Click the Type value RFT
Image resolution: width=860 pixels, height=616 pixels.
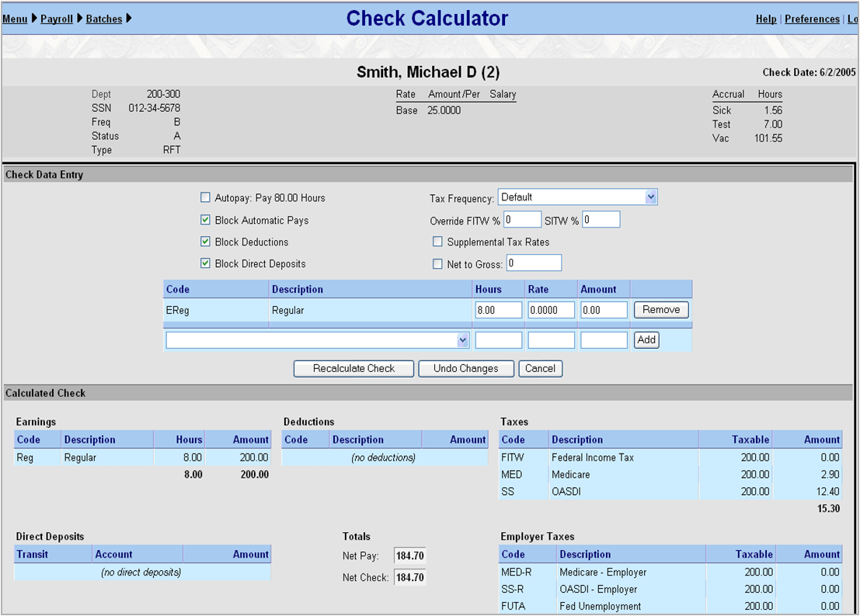(172, 150)
